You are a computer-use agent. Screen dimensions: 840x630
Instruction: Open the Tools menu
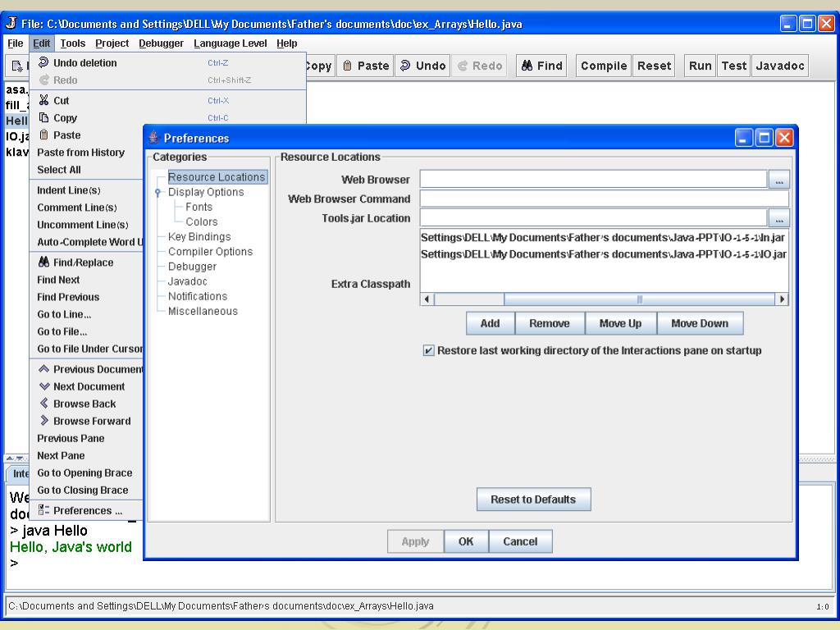click(x=72, y=43)
